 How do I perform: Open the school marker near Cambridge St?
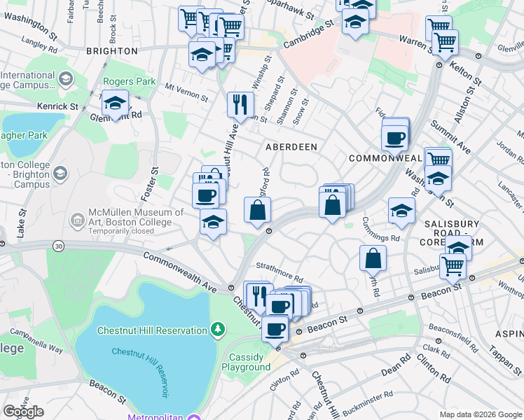(x=355, y=22)
